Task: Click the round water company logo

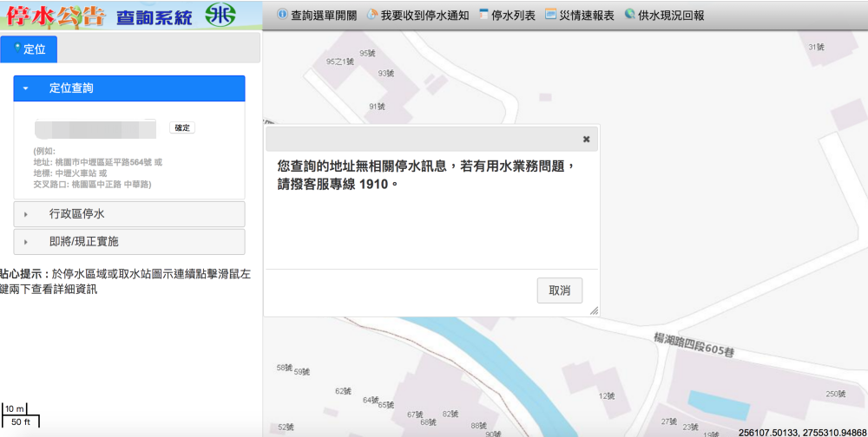Action: click(x=220, y=14)
